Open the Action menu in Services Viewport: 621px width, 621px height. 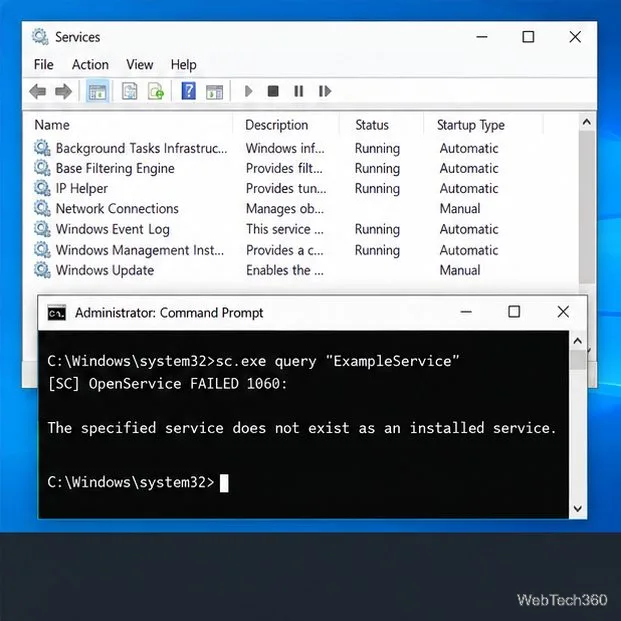(x=90, y=65)
